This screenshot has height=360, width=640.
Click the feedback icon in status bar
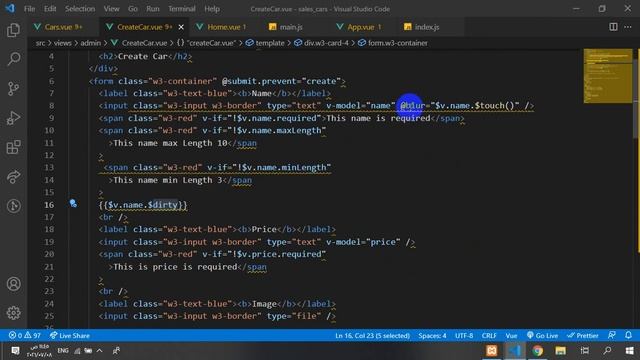pos(611,336)
